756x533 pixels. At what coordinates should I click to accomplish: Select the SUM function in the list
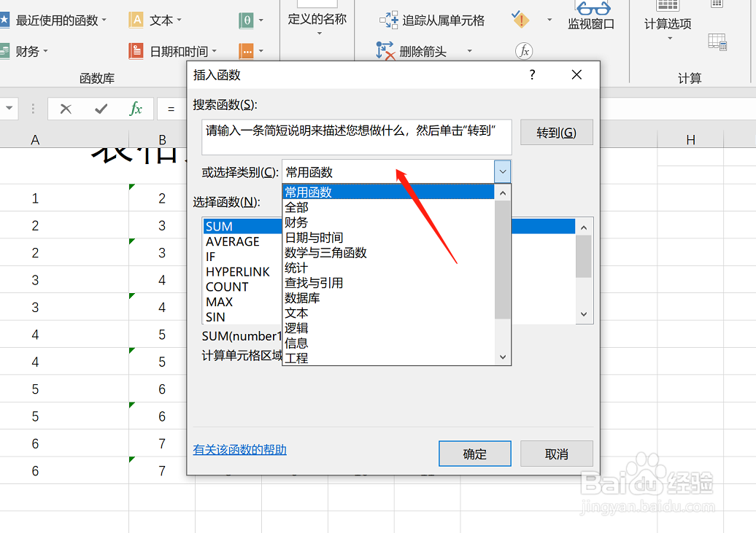coord(219,226)
